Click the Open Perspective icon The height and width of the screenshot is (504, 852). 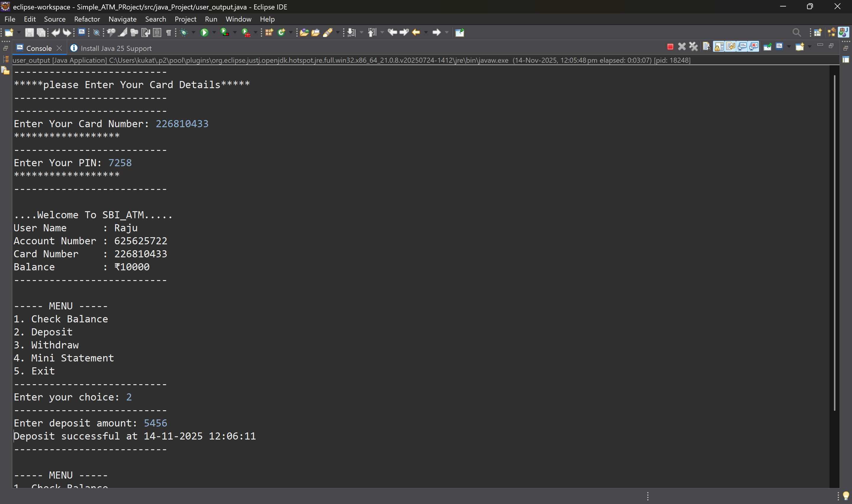pos(818,33)
